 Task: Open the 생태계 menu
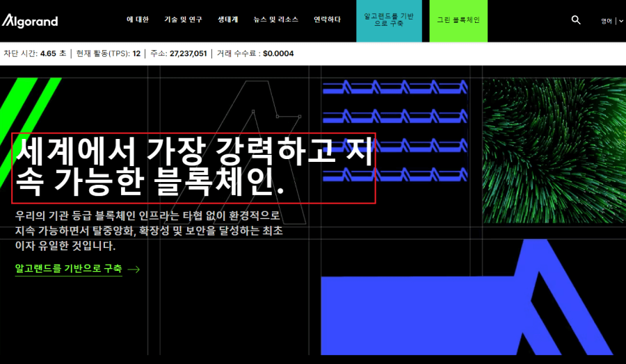coord(228,19)
